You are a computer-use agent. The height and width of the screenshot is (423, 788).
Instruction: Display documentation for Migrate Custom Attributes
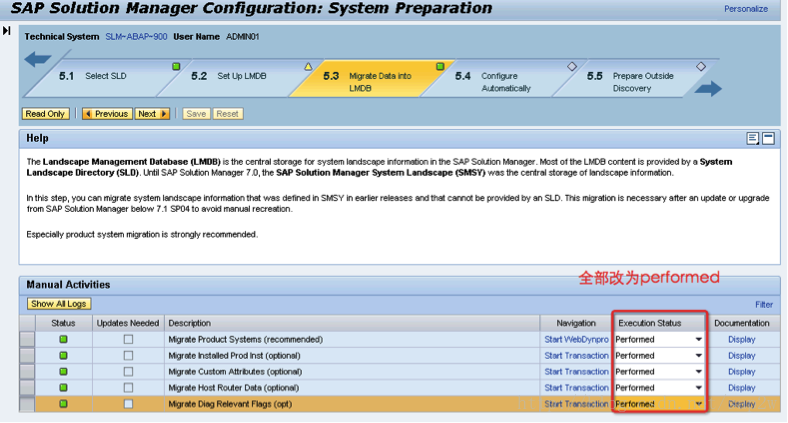(x=742, y=372)
